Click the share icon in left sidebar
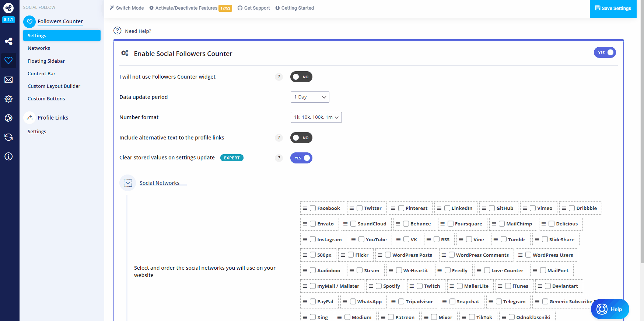Screen dimensions: 644x321 point(8,41)
